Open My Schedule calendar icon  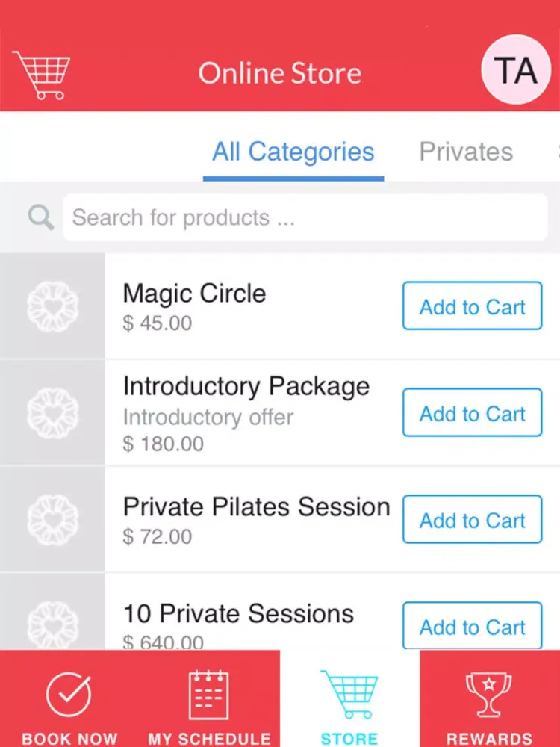tap(209, 695)
